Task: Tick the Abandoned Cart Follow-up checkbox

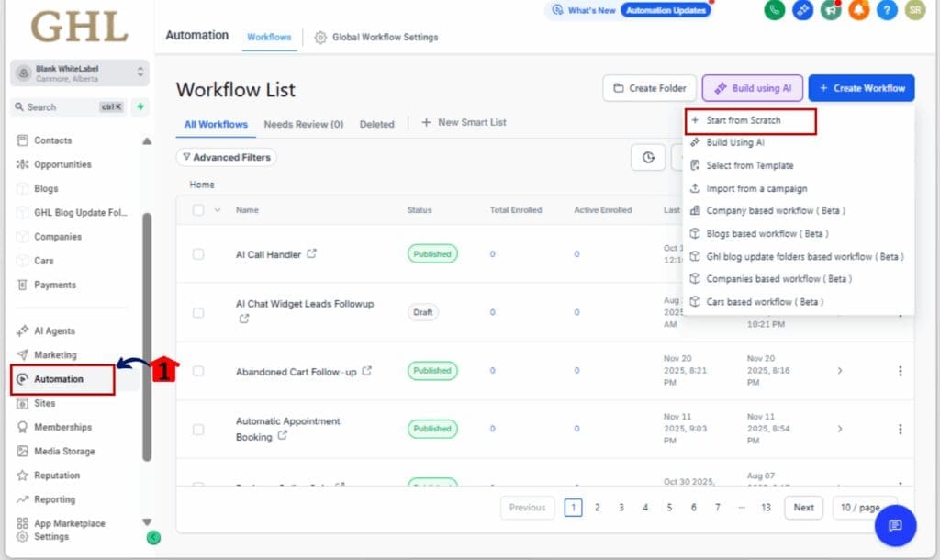Action: click(x=198, y=371)
